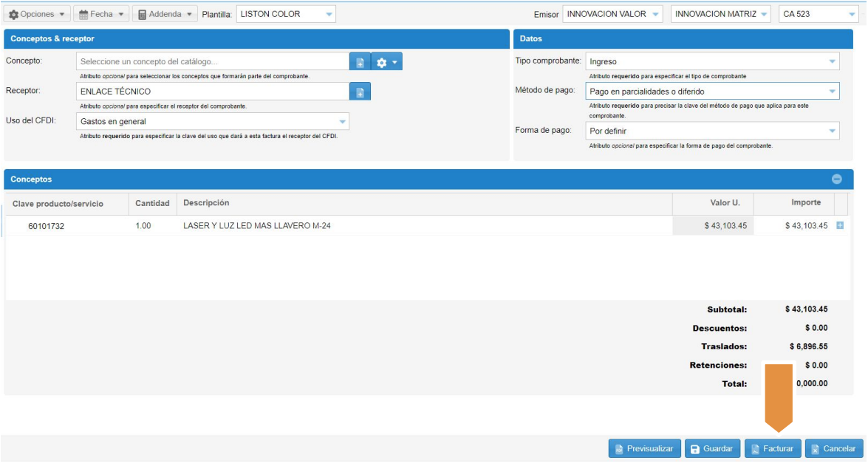
Task: Open the Método de pago dropdown
Action: click(x=712, y=92)
